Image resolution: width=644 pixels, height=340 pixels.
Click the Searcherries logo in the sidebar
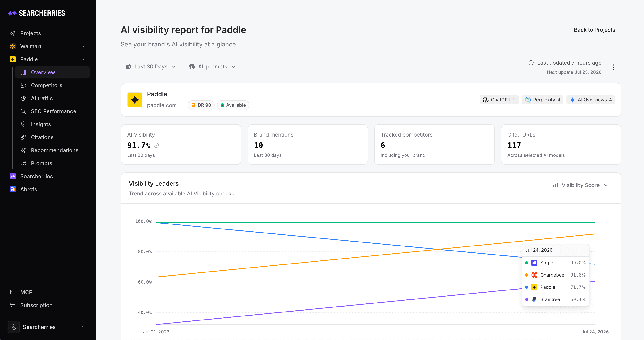(x=36, y=13)
